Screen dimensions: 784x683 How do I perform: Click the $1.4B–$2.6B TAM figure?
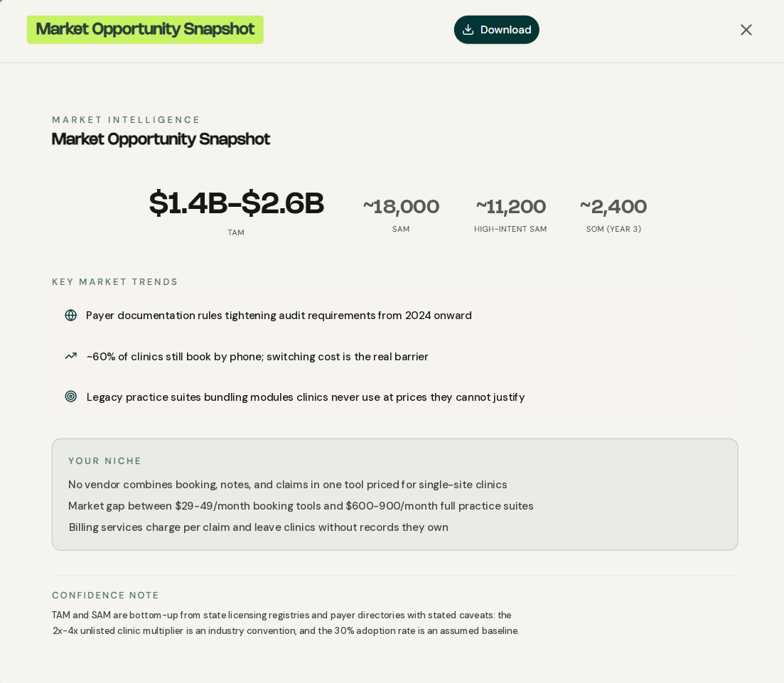coord(237,203)
